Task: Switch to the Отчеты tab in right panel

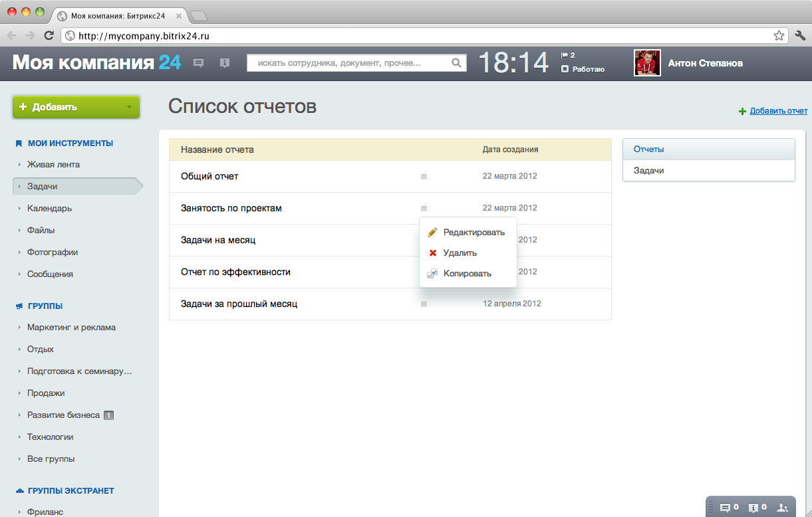Action: (708, 150)
